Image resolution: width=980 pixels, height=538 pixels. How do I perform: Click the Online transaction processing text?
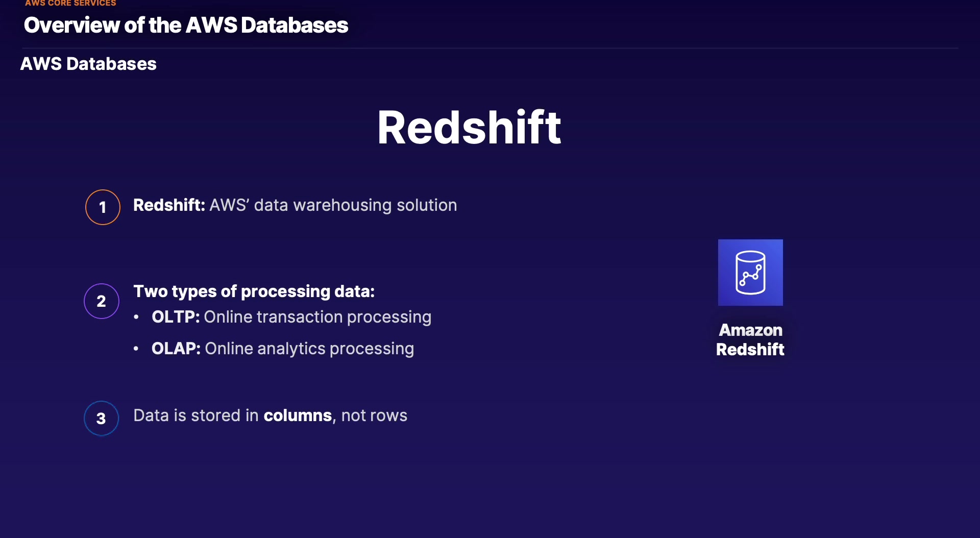[x=317, y=317]
